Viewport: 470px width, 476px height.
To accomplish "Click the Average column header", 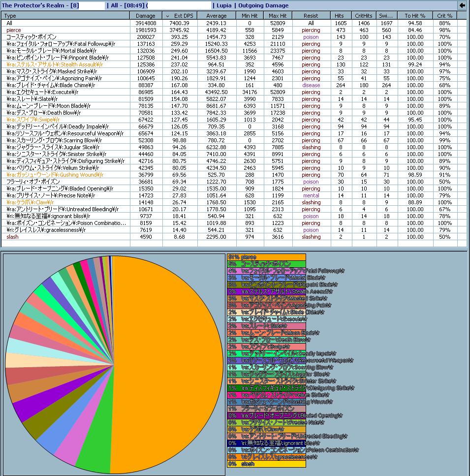I will point(217,16).
